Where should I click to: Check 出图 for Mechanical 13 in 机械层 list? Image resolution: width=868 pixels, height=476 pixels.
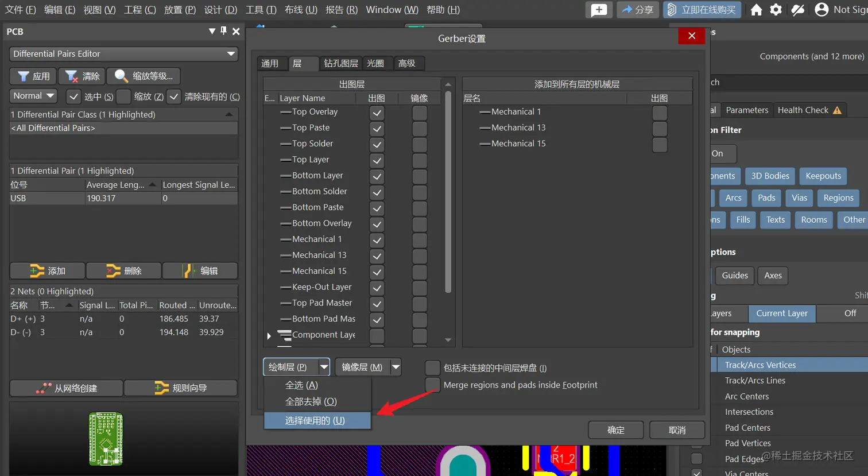pyautogui.click(x=660, y=129)
